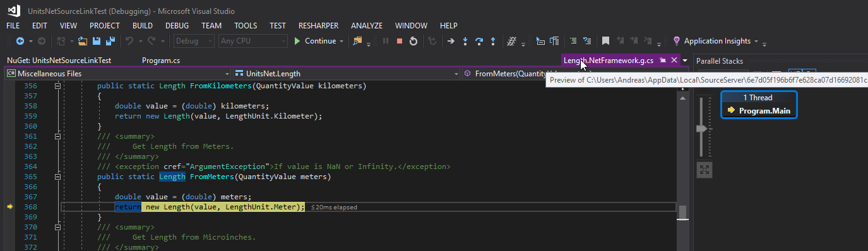
Task: Click the Uncomment selected lines icon
Action: click(x=586, y=41)
